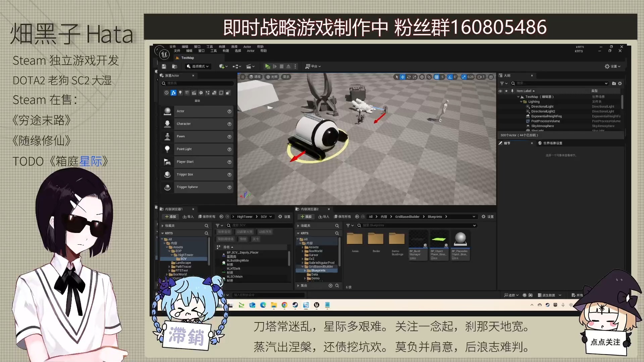The width and height of the screenshot is (644, 362).
Task: Expand the Assets folder in Content Browser 2 tree
Action: coord(303,247)
